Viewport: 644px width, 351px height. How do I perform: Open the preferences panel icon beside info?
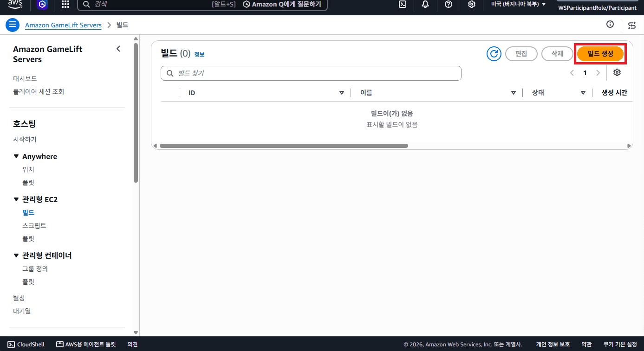pyautogui.click(x=632, y=25)
